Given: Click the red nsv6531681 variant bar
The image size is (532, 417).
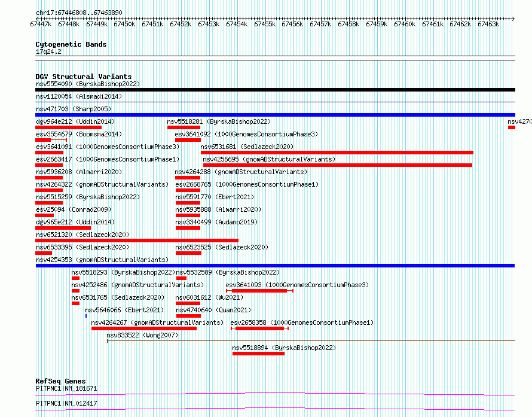Looking at the screenshot, I should coord(337,153).
